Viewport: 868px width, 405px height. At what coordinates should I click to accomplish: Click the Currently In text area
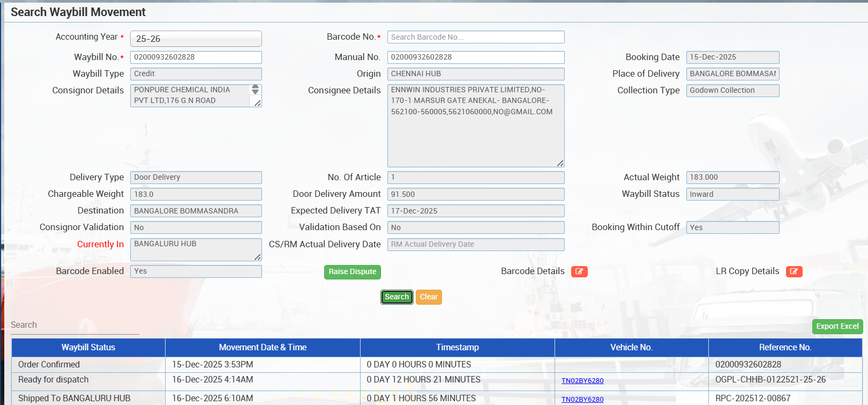coord(196,249)
